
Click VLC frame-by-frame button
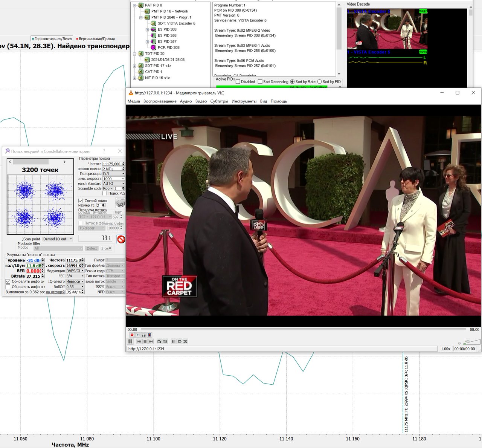149,335
